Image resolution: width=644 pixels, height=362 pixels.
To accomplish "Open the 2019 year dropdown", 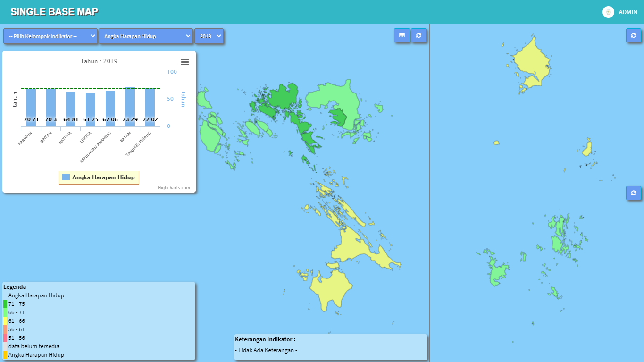I will pos(209,36).
